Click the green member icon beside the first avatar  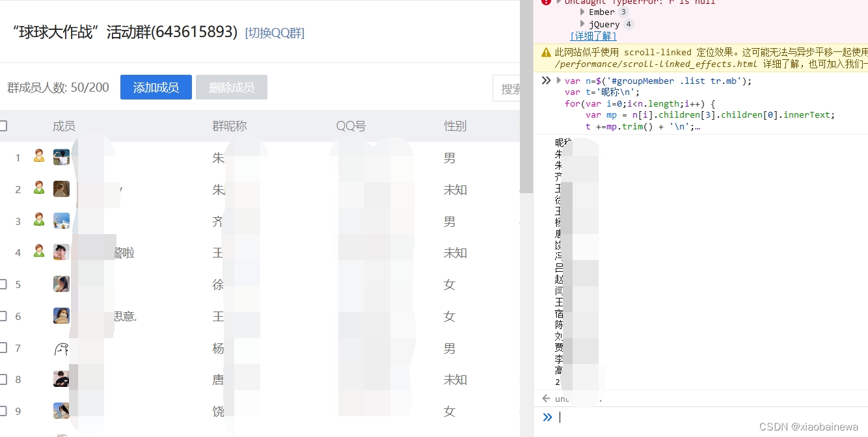pyautogui.click(x=38, y=157)
